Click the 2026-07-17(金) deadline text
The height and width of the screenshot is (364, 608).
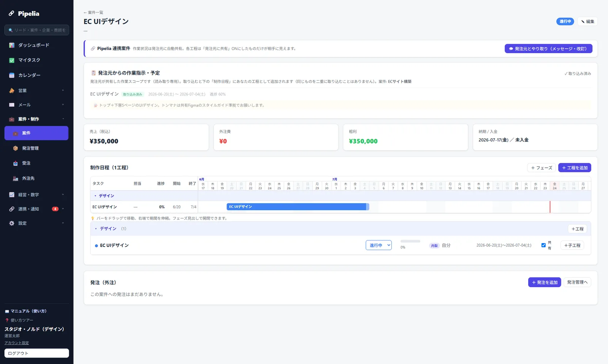[493, 140]
